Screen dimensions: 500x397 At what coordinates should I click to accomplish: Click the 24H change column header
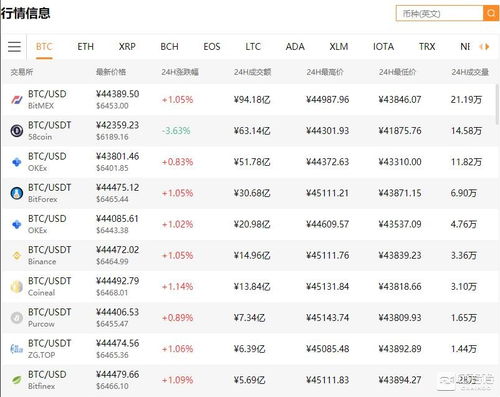click(180, 72)
